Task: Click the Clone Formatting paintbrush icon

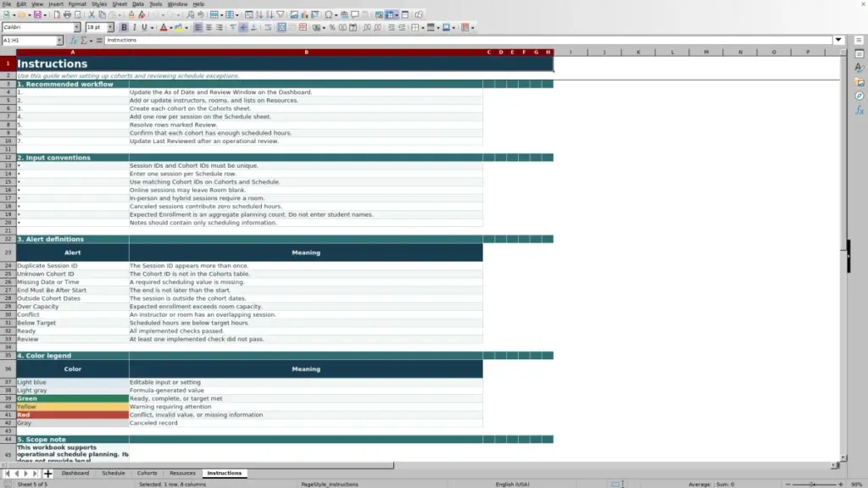Action: (131, 15)
